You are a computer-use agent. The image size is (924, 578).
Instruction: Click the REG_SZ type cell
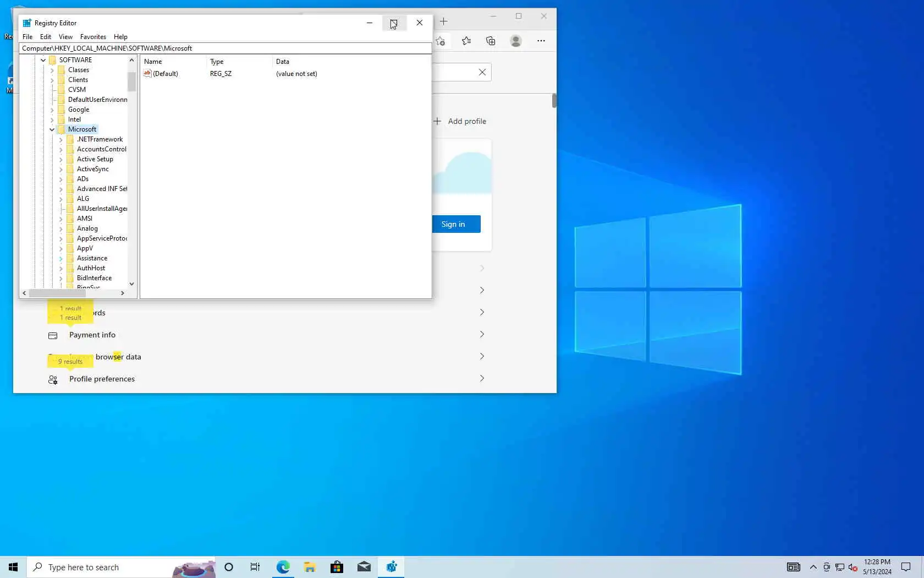tap(221, 74)
